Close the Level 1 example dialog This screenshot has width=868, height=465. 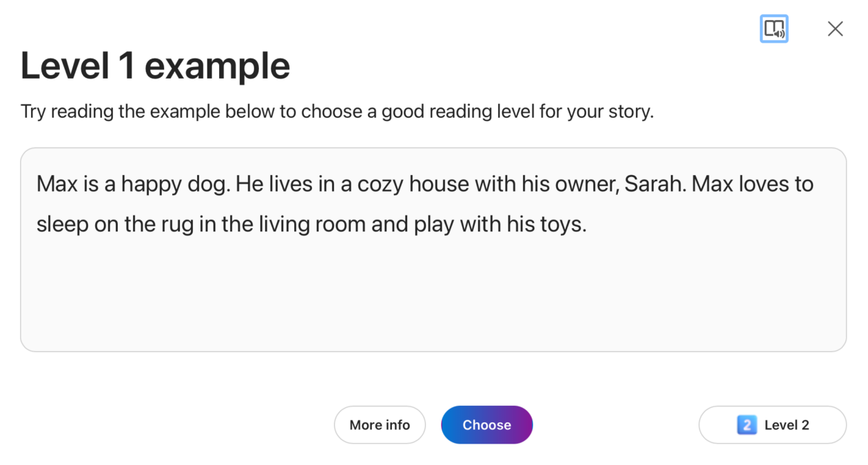click(835, 29)
